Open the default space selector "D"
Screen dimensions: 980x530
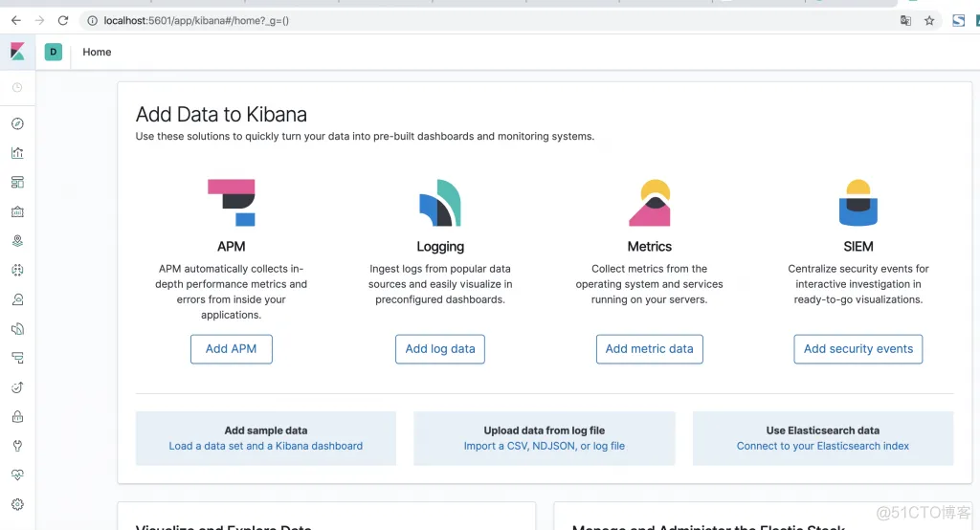coord(54,52)
